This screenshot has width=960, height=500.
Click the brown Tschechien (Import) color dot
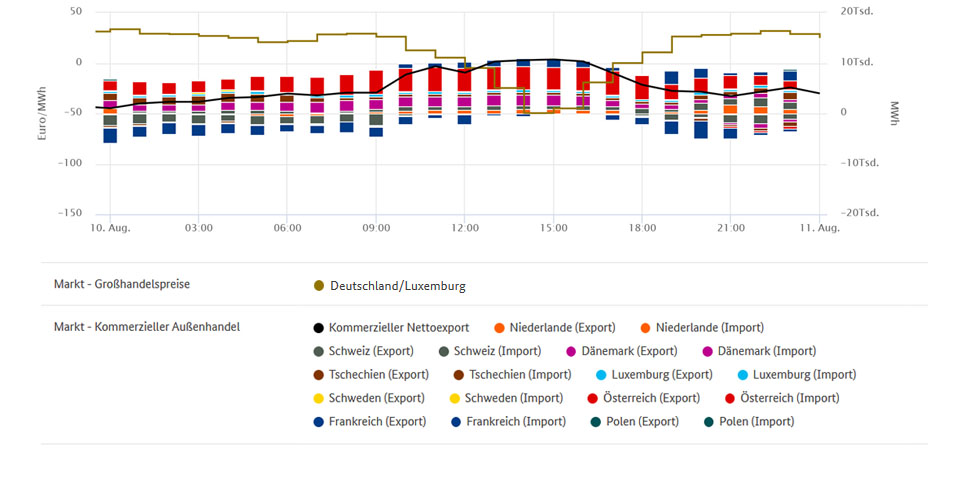pyautogui.click(x=459, y=375)
